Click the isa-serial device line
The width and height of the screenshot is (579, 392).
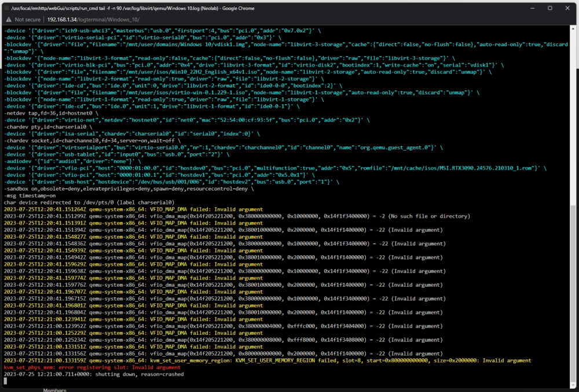pyautogui.click(x=132, y=134)
